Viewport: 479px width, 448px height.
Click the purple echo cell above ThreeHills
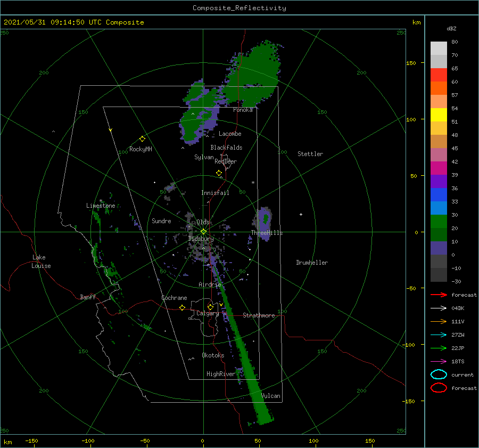pyautogui.click(x=264, y=223)
